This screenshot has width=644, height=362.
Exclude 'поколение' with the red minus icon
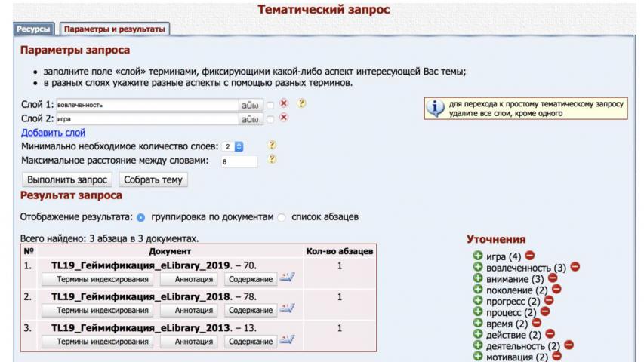click(557, 289)
